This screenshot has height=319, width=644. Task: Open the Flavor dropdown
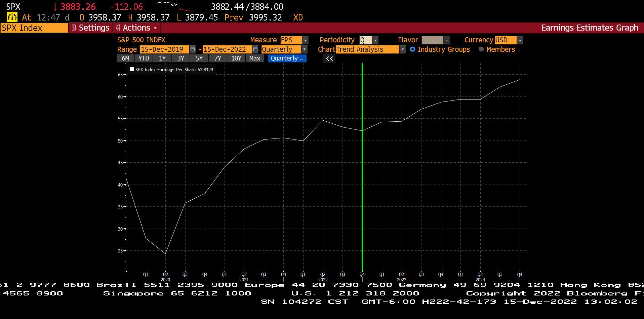447,40
